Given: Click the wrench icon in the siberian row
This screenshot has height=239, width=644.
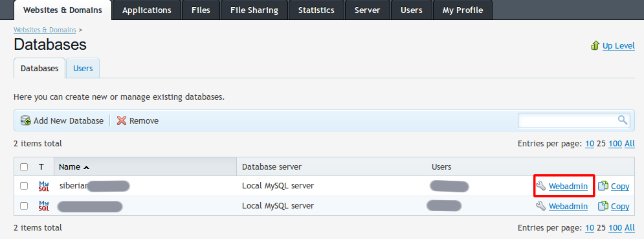Looking at the screenshot, I should [x=541, y=186].
